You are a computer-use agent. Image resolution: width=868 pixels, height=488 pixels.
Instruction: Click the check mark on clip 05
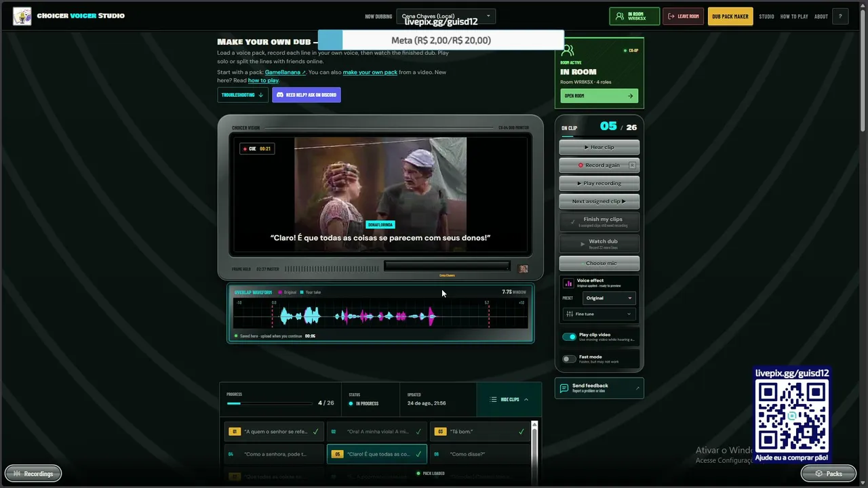418,454
